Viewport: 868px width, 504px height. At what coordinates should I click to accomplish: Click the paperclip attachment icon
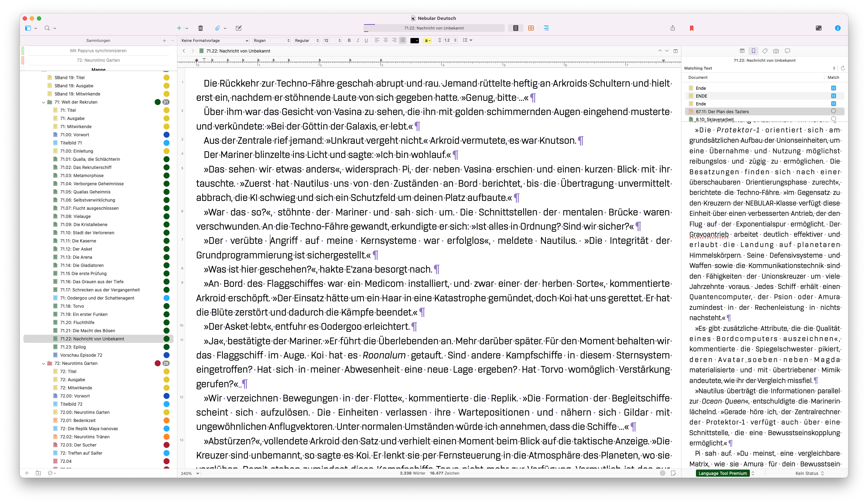217,28
